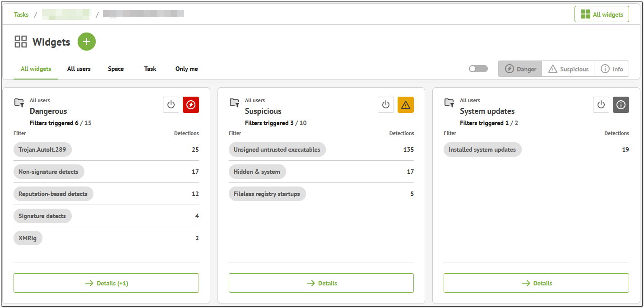
Task: Select the Trojan.AutoIt.289 filter chip
Action: pos(42,149)
